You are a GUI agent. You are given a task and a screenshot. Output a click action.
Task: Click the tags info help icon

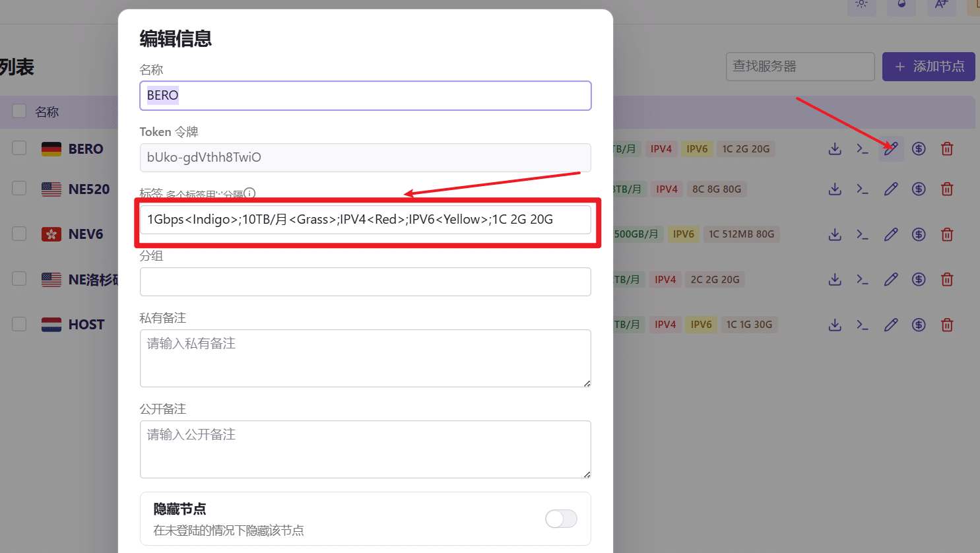[249, 193]
